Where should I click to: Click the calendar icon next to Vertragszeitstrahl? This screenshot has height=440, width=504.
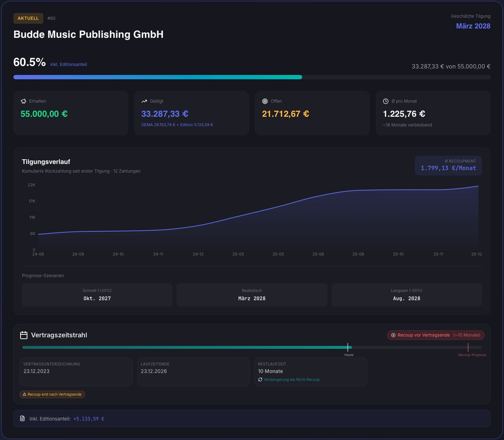pos(24,335)
